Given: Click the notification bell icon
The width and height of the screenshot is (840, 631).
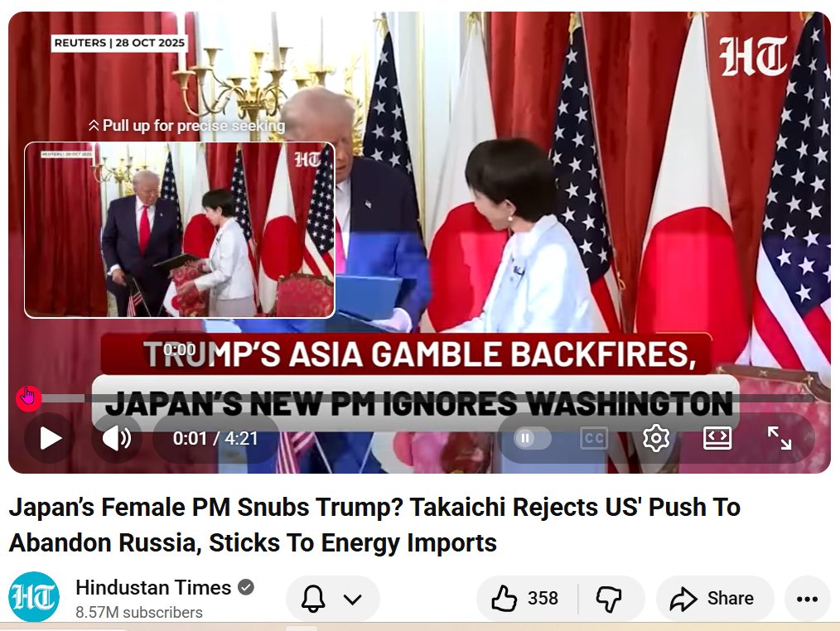Looking at the screenshot, I should click(x=313, y=599).
